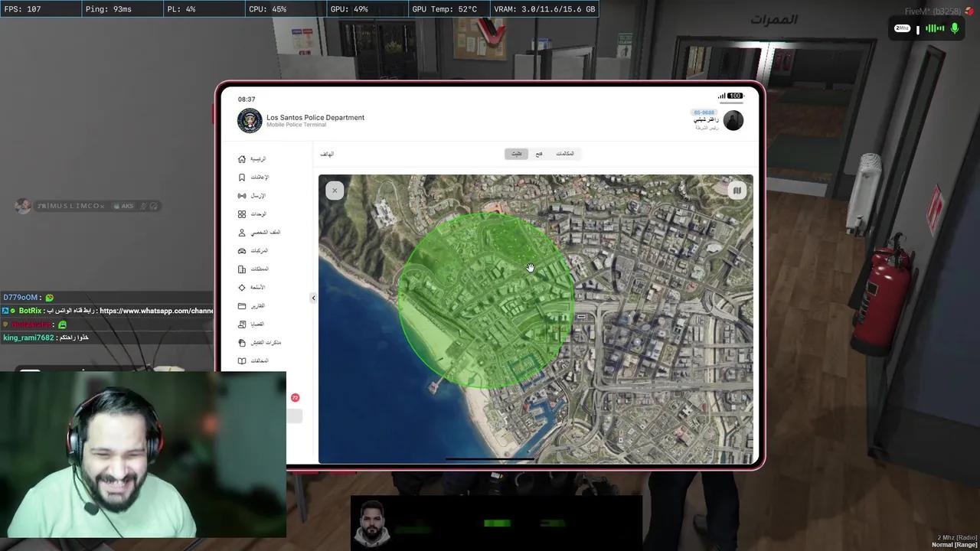Open the units four-squares grid icon
This screenshot has height=551, width=980.
242,214
